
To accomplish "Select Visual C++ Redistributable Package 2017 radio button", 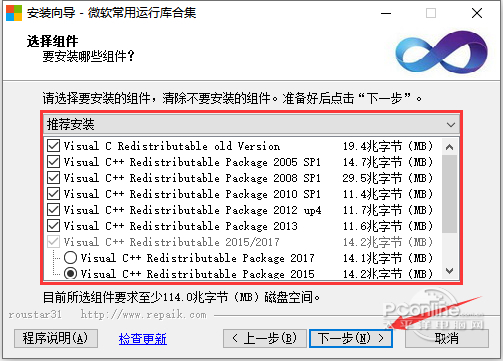I will point(70,258).
